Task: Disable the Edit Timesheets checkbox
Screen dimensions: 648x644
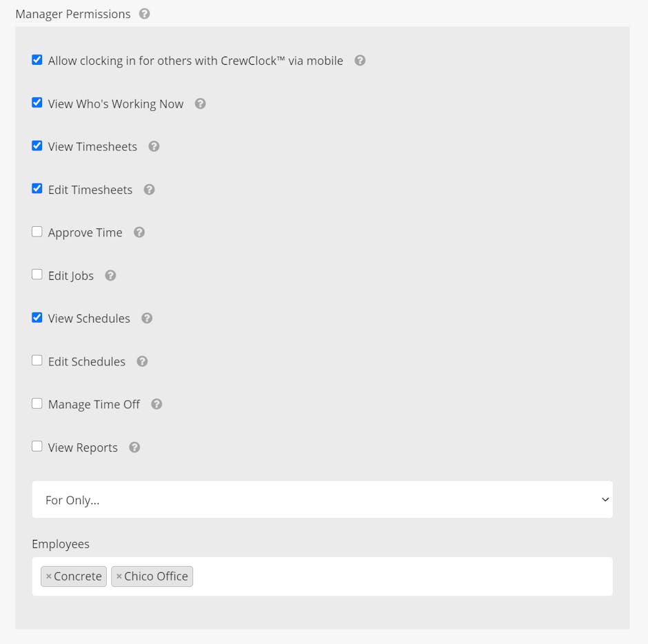Action: click(x=37, y=189)
